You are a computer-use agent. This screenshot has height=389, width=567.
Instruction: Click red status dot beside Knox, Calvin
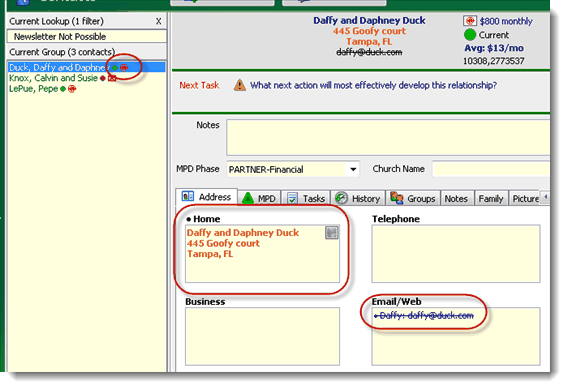[103, 78]
